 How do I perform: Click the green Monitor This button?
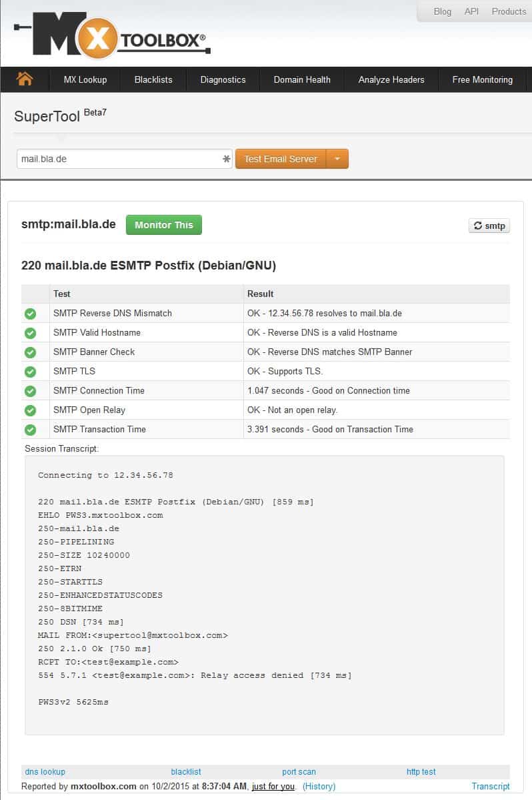[164, 225]
